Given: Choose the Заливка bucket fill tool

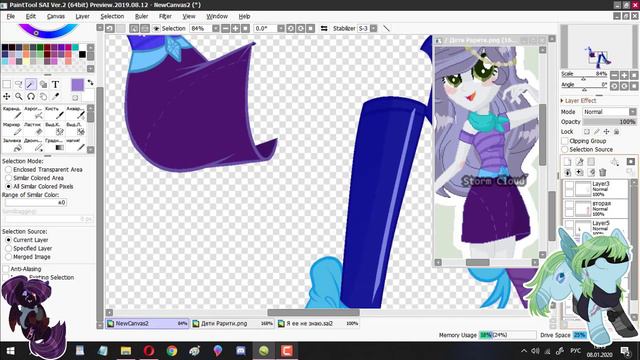Looking at the screenshot, I should [x=11, y=144].
